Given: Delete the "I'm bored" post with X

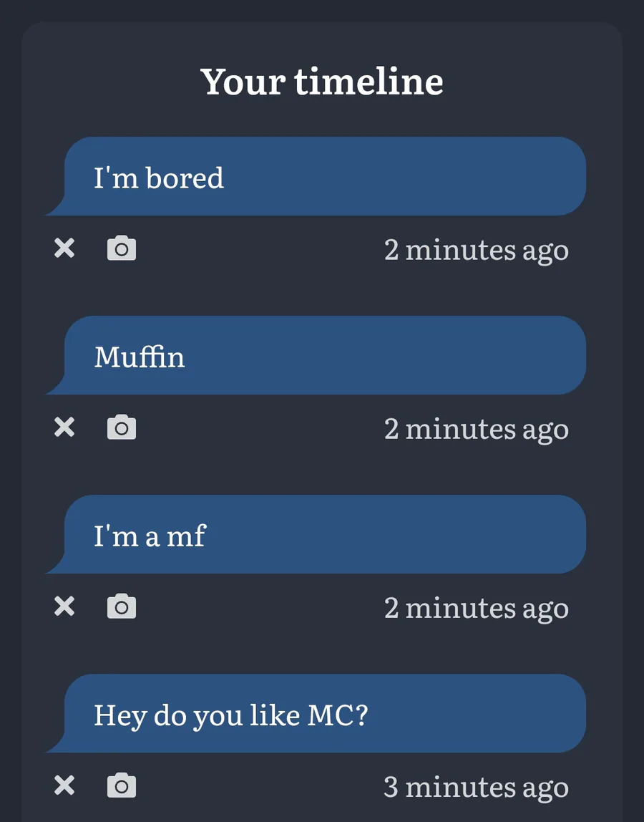Looking at the screenshot, I should (x=64, y=248).
